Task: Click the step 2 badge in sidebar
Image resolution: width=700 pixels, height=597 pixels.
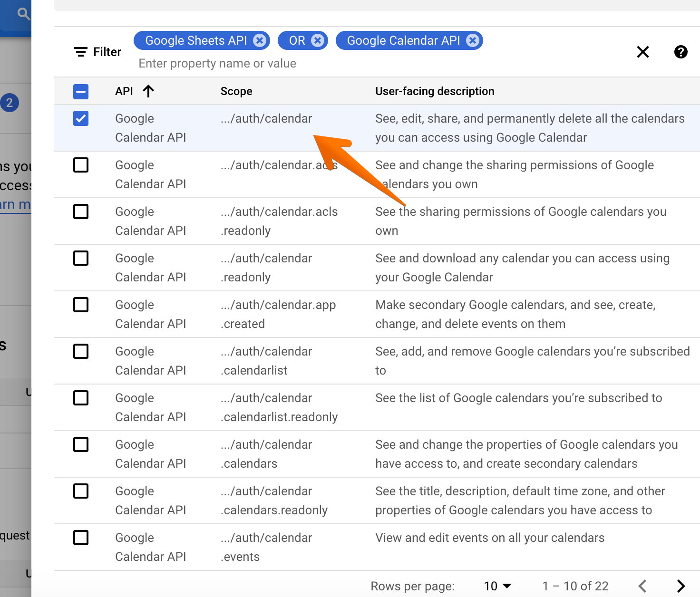Action: pyautogui.click(x=10, y=103)
